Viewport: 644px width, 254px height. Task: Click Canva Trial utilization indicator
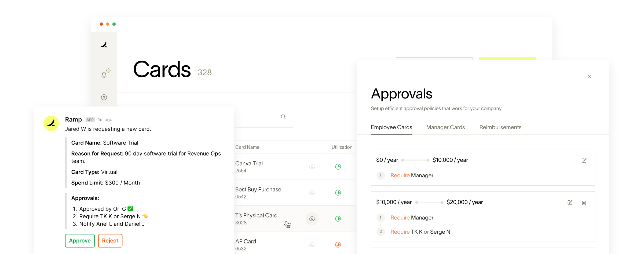[x=338, y=167]
